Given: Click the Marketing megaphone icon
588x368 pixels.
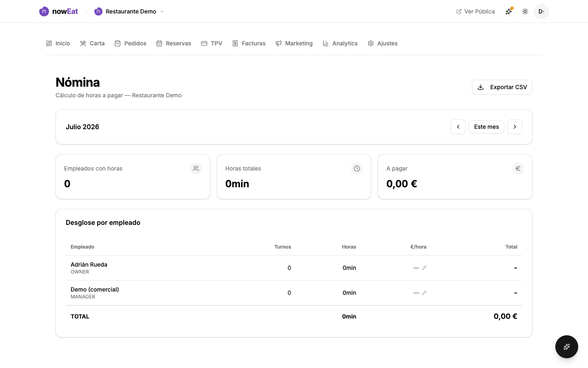Looking at the screenshot, I should click(278, 43).
